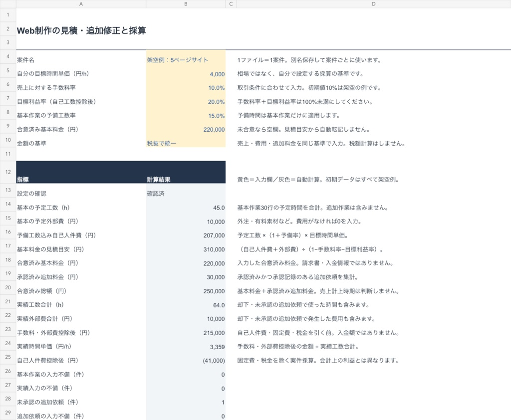
Task: Click label '未承認の追加依頼（件）'
Action: coord(47,402)
